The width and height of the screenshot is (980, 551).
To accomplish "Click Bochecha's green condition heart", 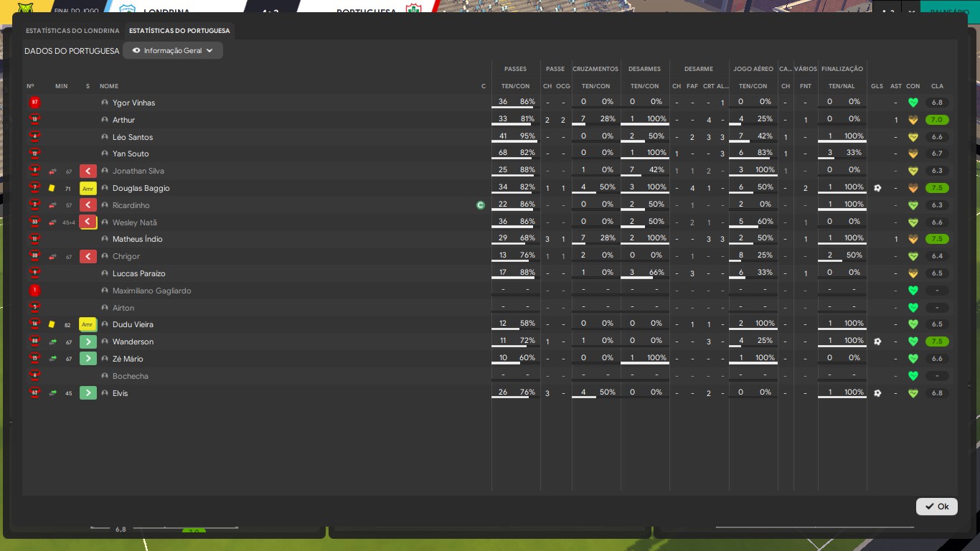I will tap(913, 376).
